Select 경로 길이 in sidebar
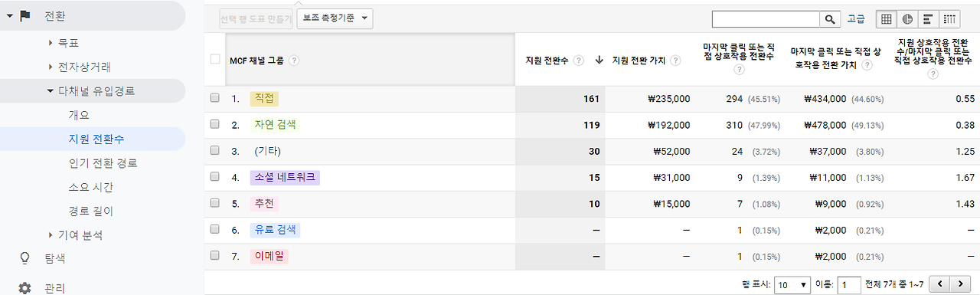 91,211
